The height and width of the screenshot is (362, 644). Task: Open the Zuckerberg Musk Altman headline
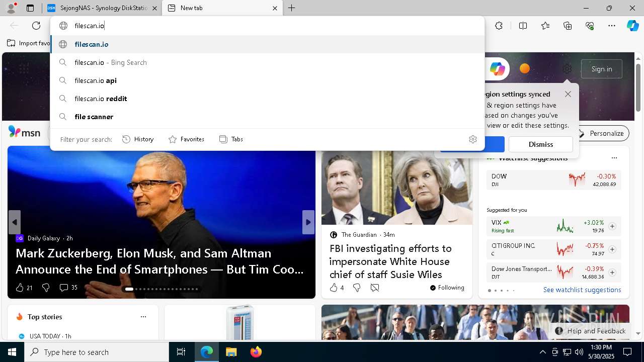(x=159, y=261)
